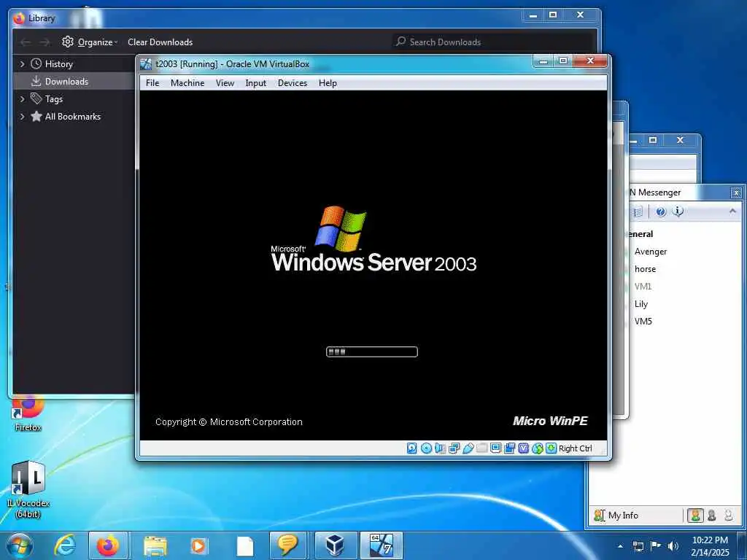Switch to Firefox on taskbar
The height and width of the screenshot is (560, 747).
(108, 545)
